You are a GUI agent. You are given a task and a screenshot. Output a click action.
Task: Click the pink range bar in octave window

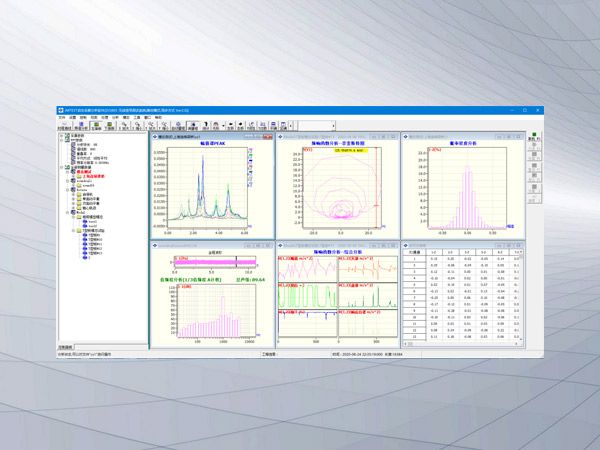click(x=210, y=260)
